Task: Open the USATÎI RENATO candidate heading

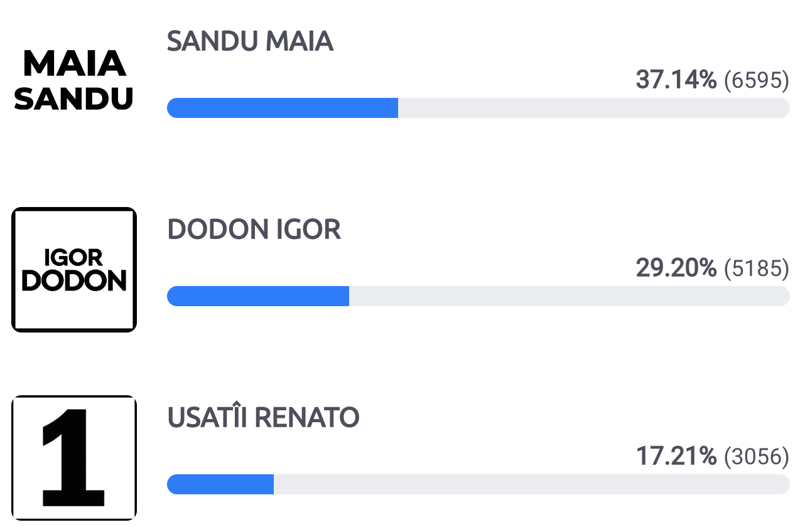Action: (x=263, y=418)
